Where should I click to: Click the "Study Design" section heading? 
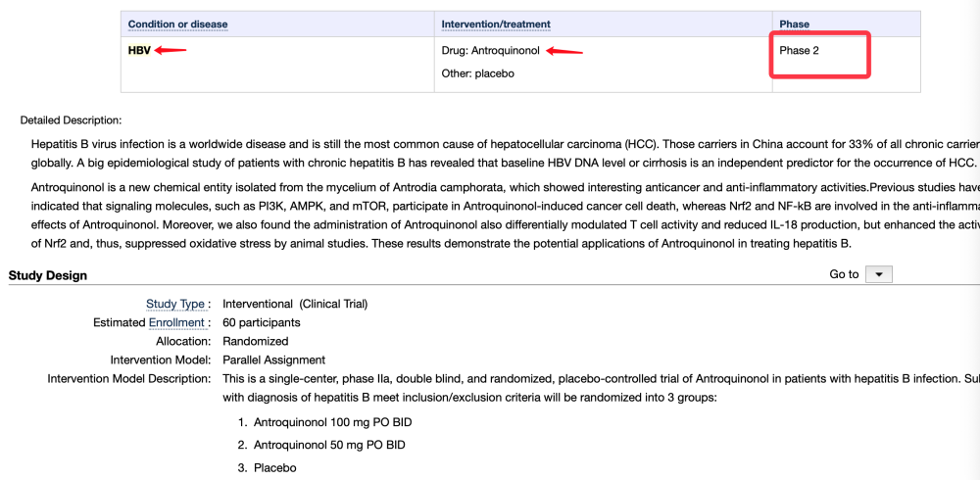(48, 275)
